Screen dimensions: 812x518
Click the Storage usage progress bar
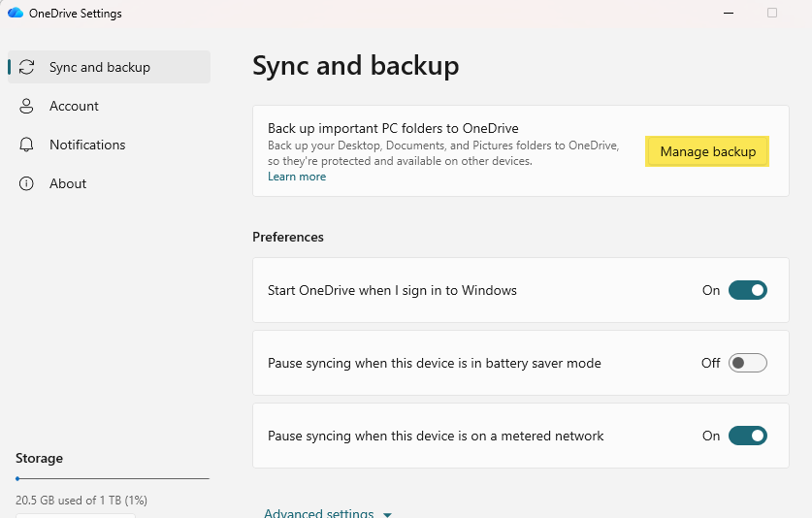point(113,478)
